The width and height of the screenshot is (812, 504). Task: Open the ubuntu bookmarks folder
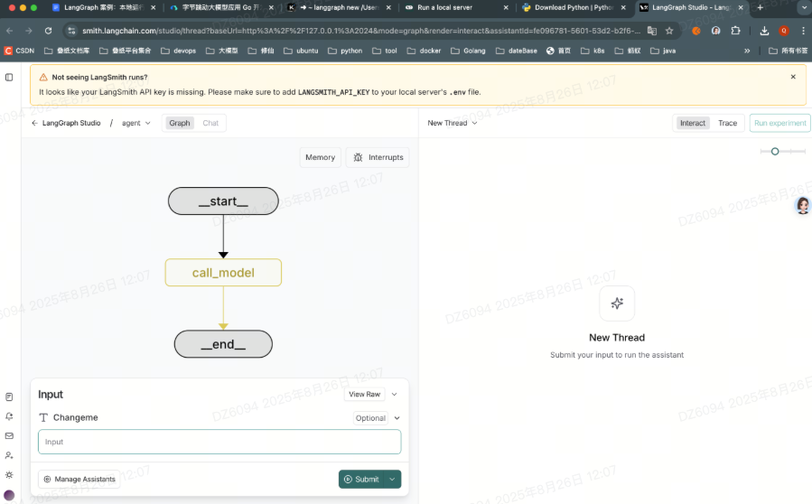[x=302, y=51]
